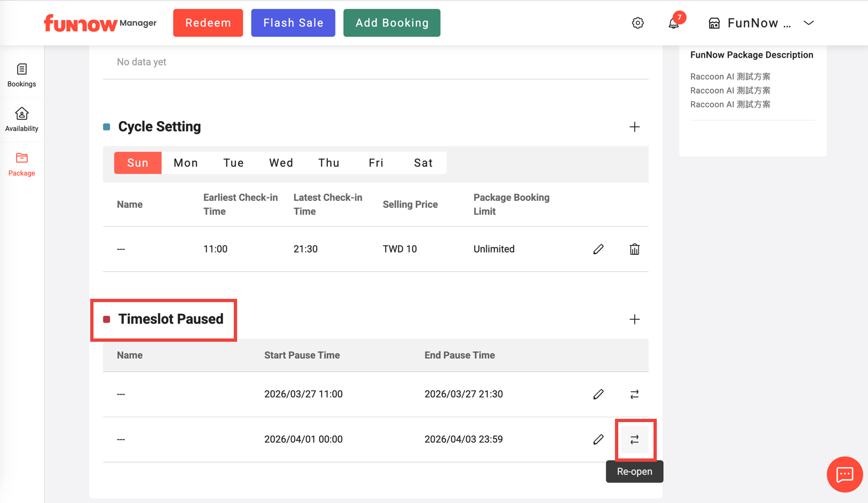Open the live chat bubble
The width and height of the screenshot is (868, 503).
click(x=844, y=474)
